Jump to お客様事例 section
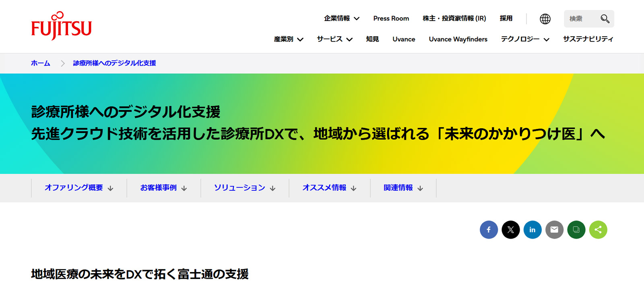Viewport: 644px width, 285px height. [164, 188]
